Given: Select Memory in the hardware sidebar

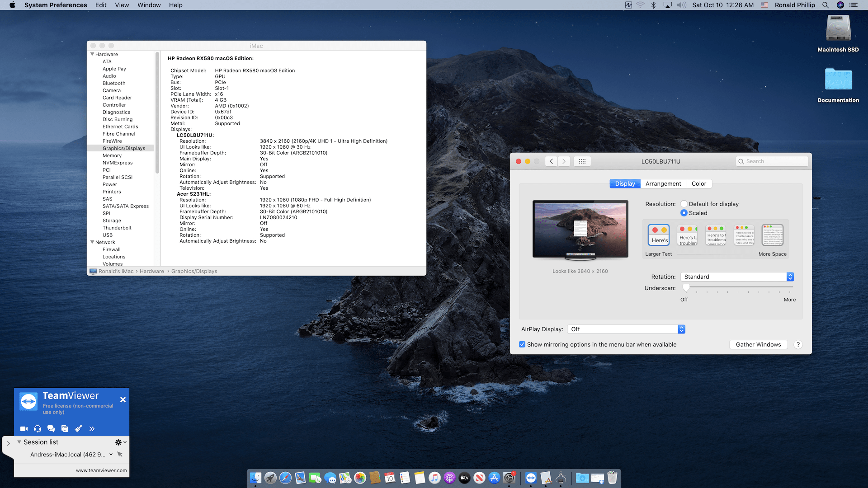Looking at the screenshot, I should coord(112,155).
